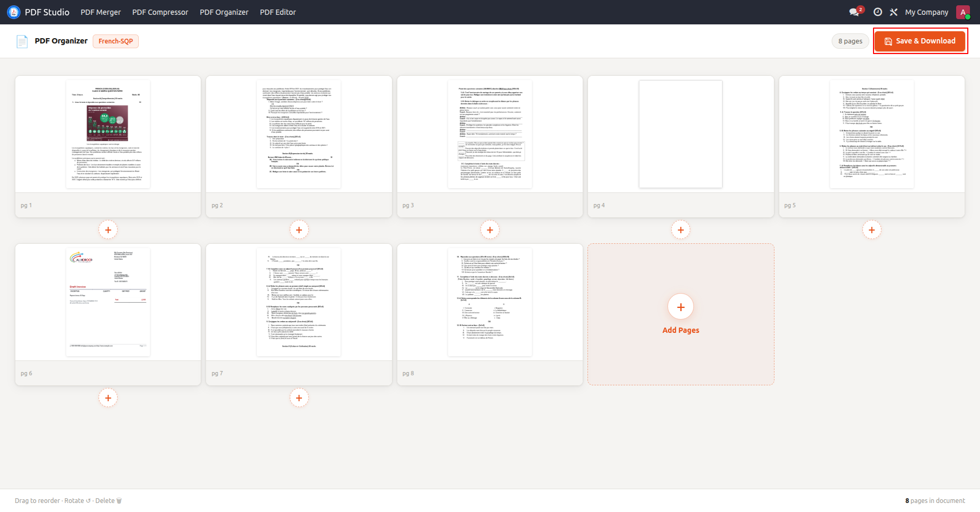Click the large Add Pages plus circle
Screen dimensions: 980x512
click(681, 307)
